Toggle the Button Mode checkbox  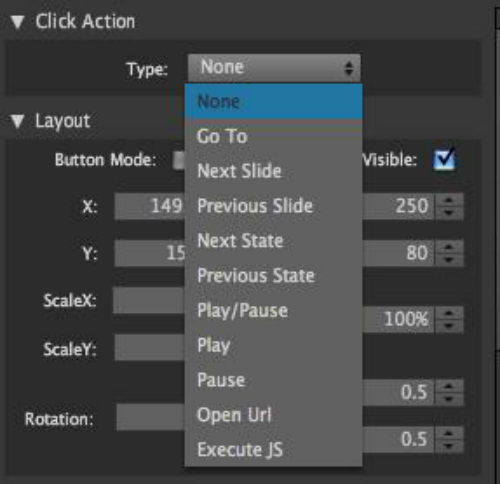[x=179, y=160]
